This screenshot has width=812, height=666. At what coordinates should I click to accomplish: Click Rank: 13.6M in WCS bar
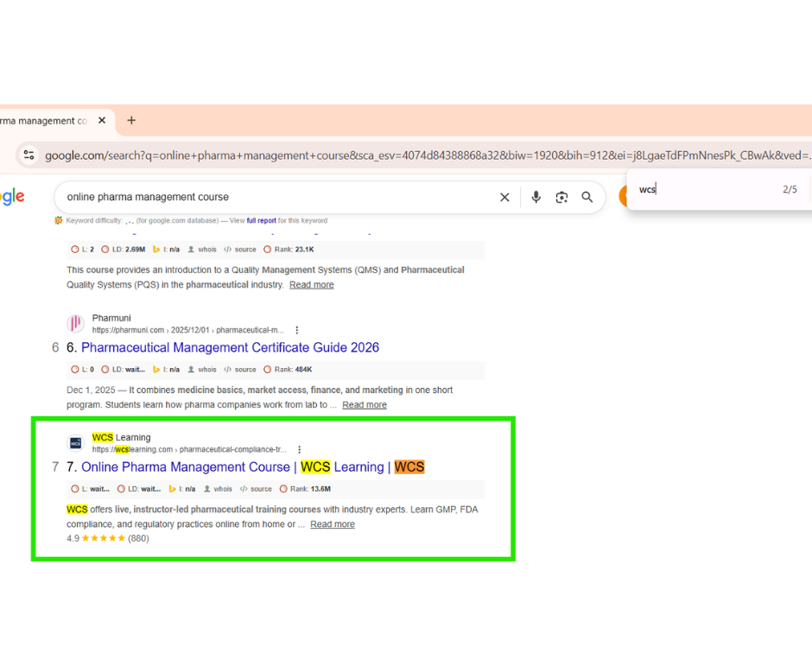pyautogui.click(x=305, y=489)
